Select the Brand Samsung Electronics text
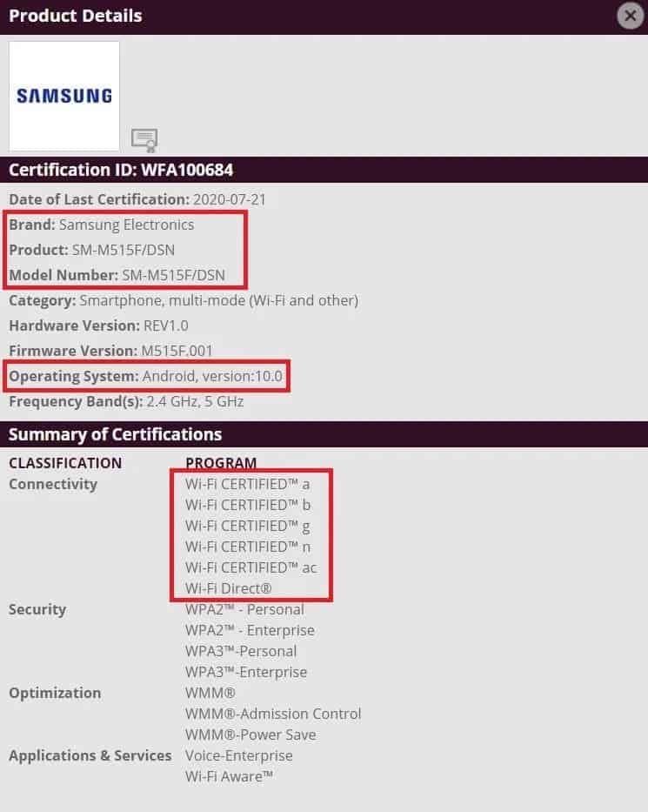The image size is (648, 812). tap(102, 225)
